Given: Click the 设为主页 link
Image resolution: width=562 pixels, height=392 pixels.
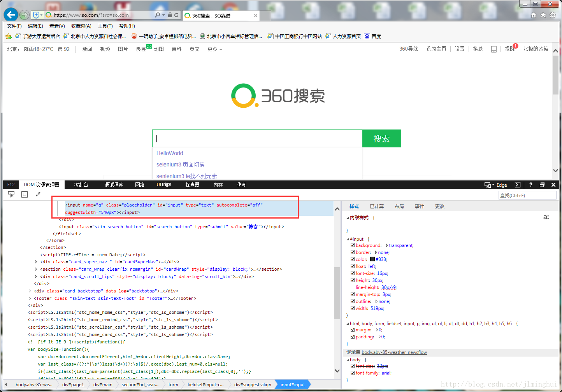Looking at the screenshot, I should [x=436, y=49].
